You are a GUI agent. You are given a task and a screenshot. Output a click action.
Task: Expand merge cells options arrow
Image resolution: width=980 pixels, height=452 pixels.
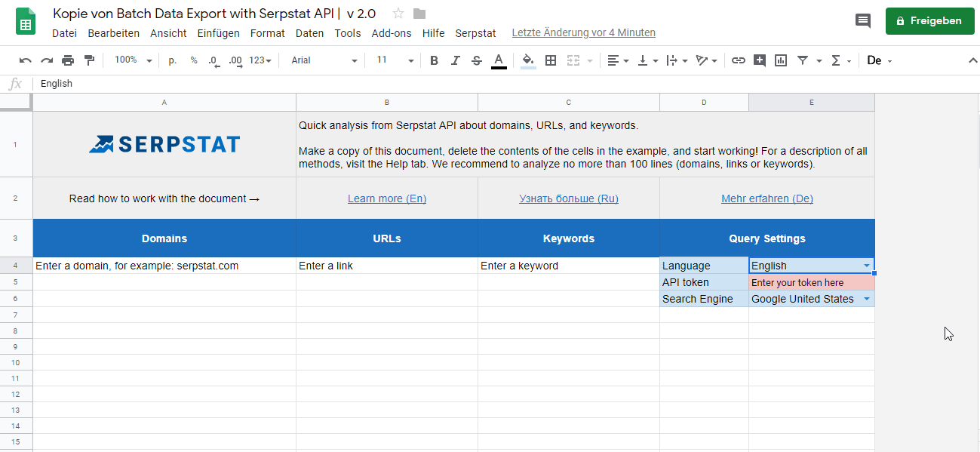pos(589,61)
